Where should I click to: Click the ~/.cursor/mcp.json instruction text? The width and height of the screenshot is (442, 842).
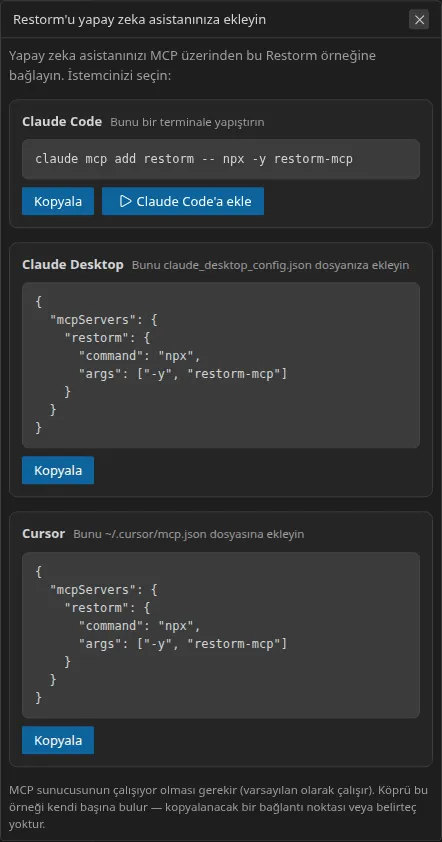coord(189,534)
